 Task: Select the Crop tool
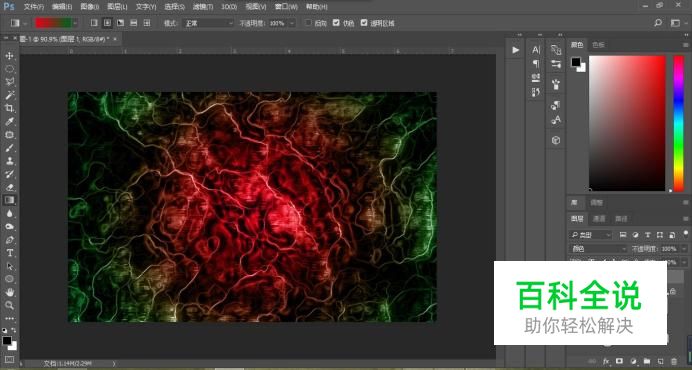(x=9, y=108)
